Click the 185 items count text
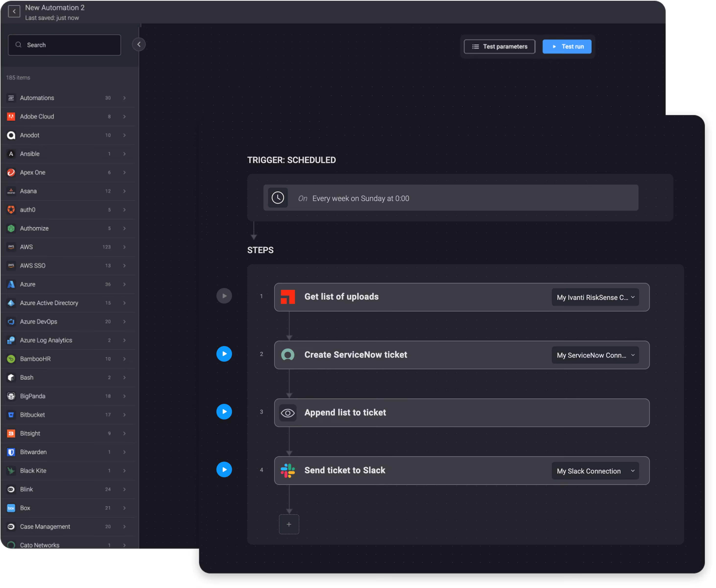Image resolution: width=716 pixels, height=588 pixels. pos(18,78)
